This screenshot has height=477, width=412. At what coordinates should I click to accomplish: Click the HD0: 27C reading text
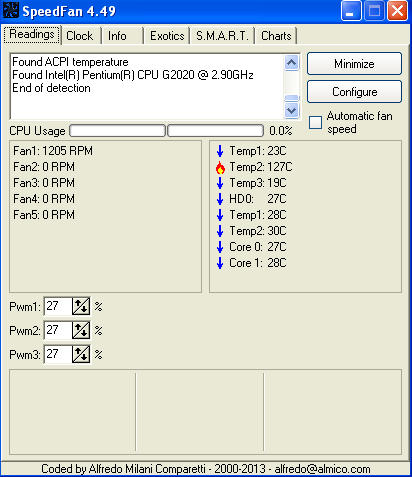pyautogui.click(x=258, y=199)
